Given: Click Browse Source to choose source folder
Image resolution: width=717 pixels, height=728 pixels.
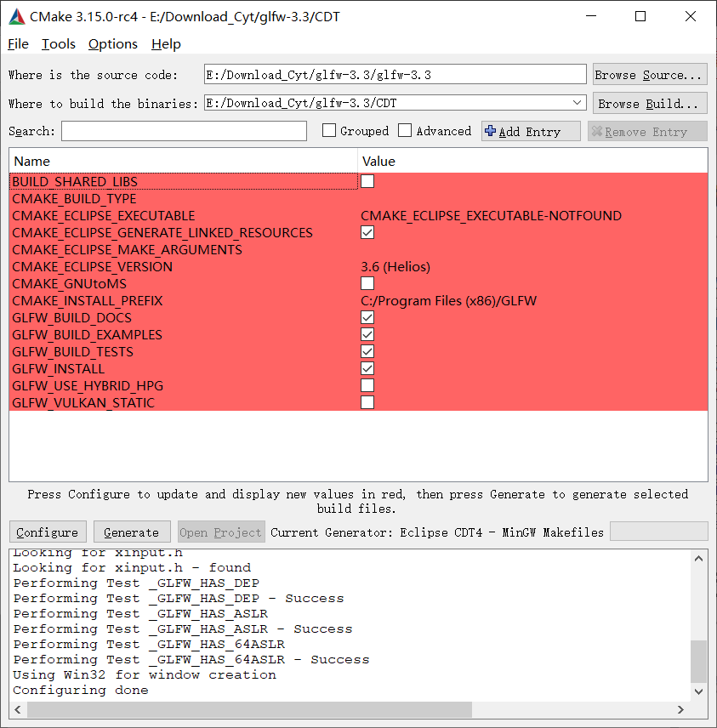Looking at the screenshot, I should pos(649,74).
